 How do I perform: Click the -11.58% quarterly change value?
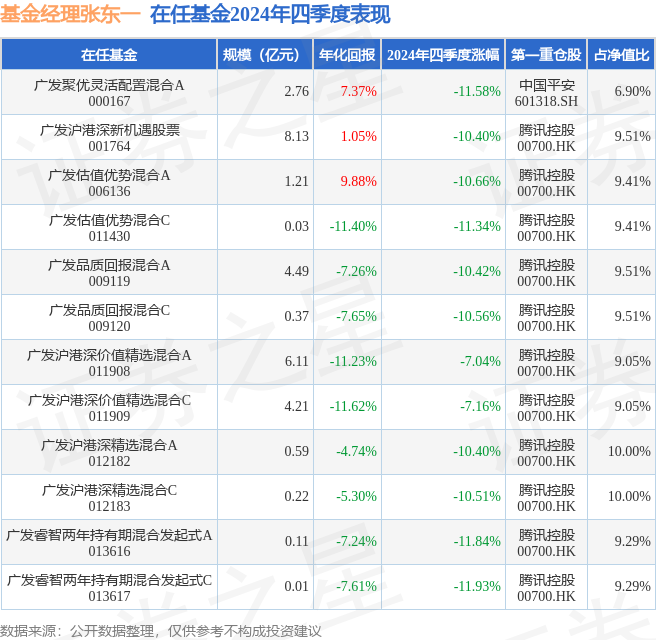point(477,91)
